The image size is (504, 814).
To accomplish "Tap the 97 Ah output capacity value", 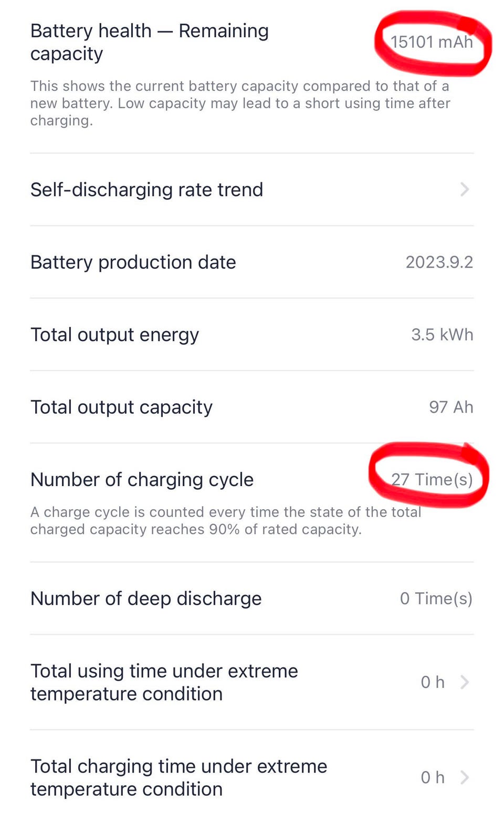I will click(x=451, y=407).
